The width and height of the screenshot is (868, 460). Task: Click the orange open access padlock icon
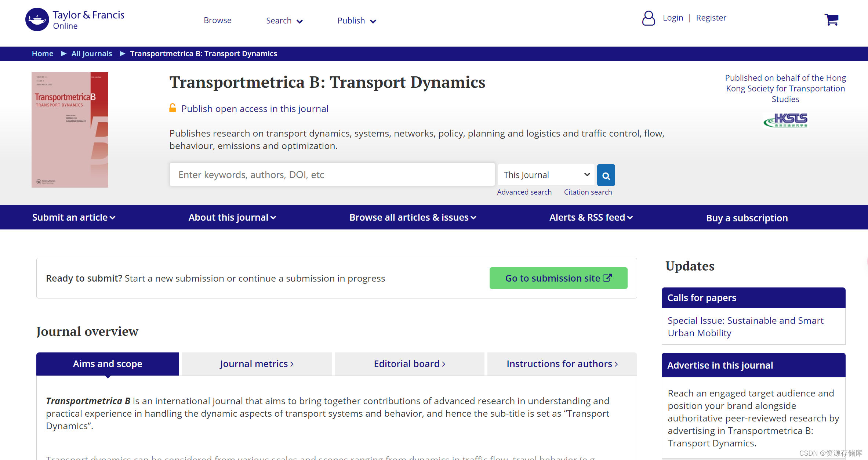click(172, 108)
